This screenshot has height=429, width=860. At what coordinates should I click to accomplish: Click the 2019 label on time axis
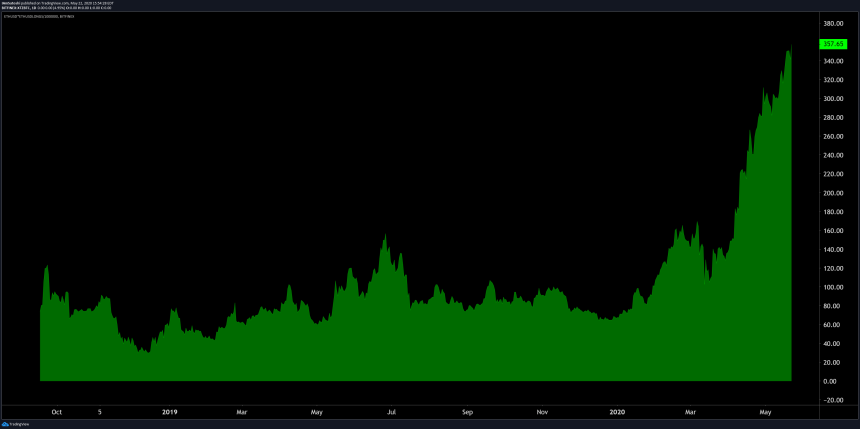[x=169, y=411]
